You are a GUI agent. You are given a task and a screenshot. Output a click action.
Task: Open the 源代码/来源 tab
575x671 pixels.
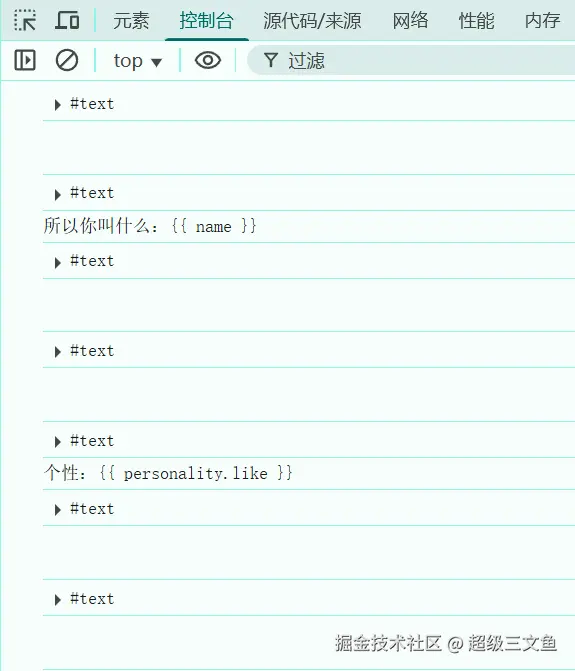312,20
